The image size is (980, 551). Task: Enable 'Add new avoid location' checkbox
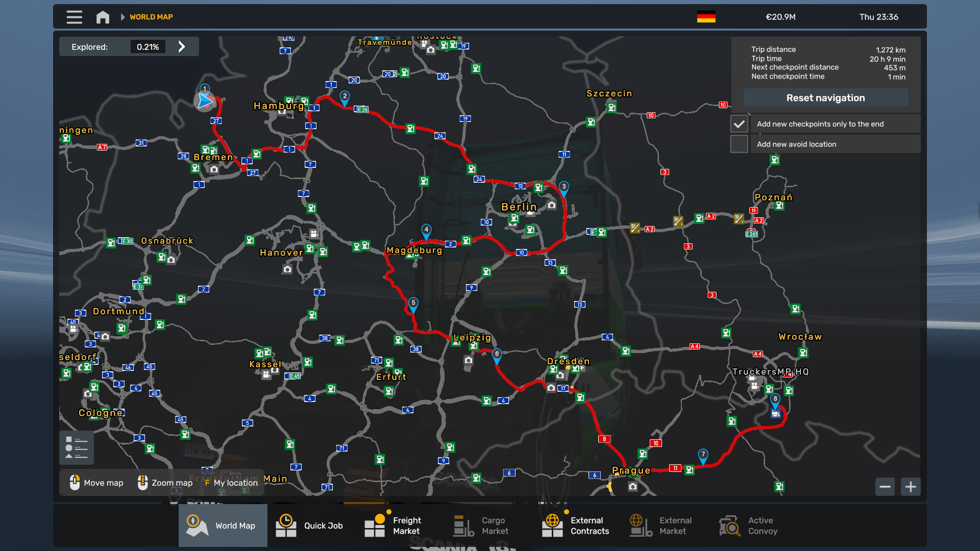[739, 144]
